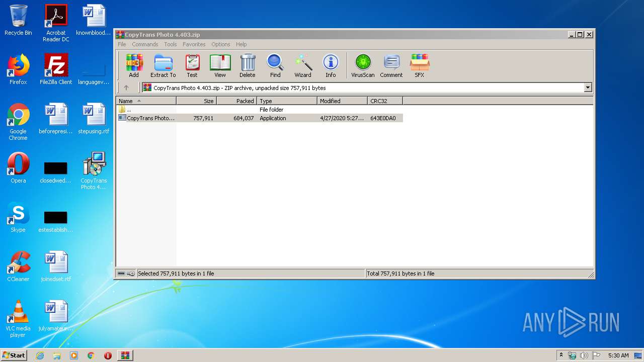
Task: Select the CopyTrans Photo application file row
Action: click(260, 118)
